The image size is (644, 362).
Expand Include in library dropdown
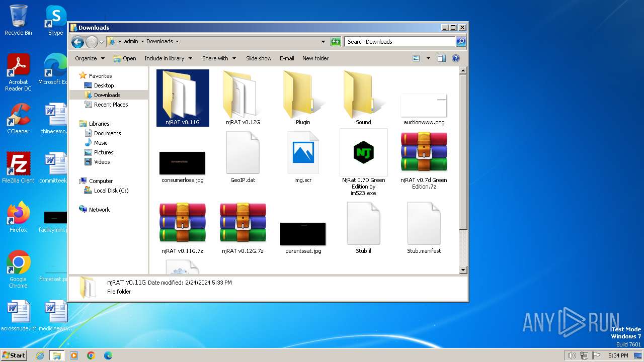click(168, 58)
